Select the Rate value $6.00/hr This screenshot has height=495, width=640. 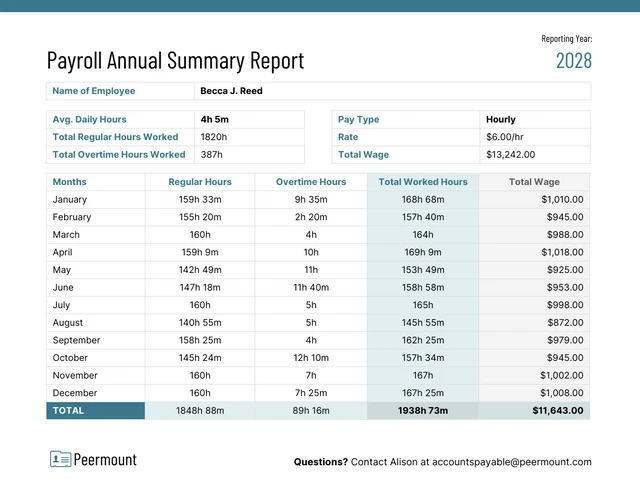pyautogui.click(x=506, y=137)
